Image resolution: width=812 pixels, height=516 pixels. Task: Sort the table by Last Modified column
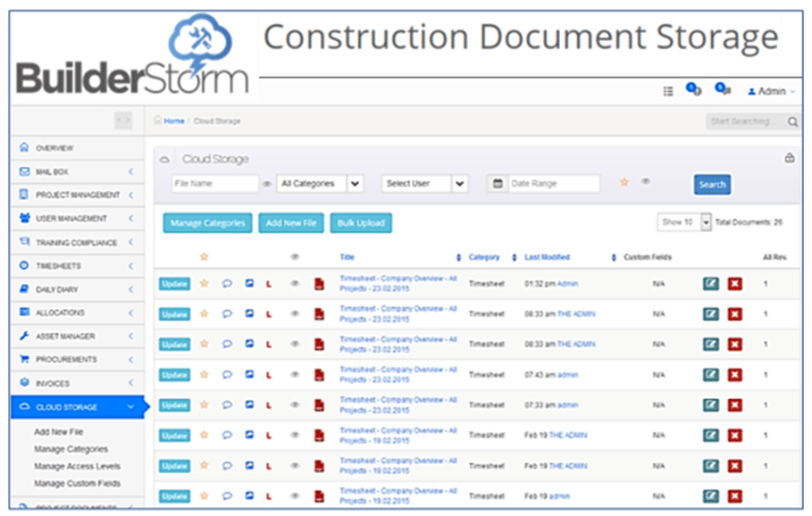coord(547,257)
